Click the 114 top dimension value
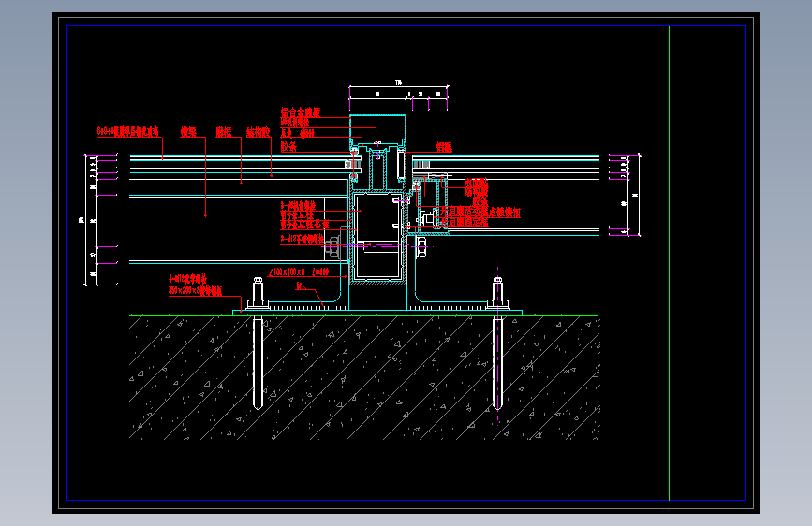This screenshot has height=526, width=812. (398, 82)
